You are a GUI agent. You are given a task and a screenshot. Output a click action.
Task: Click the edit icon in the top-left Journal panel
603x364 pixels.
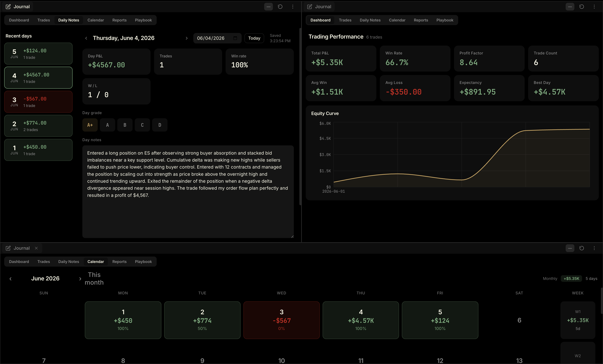[x=8, y=7]
